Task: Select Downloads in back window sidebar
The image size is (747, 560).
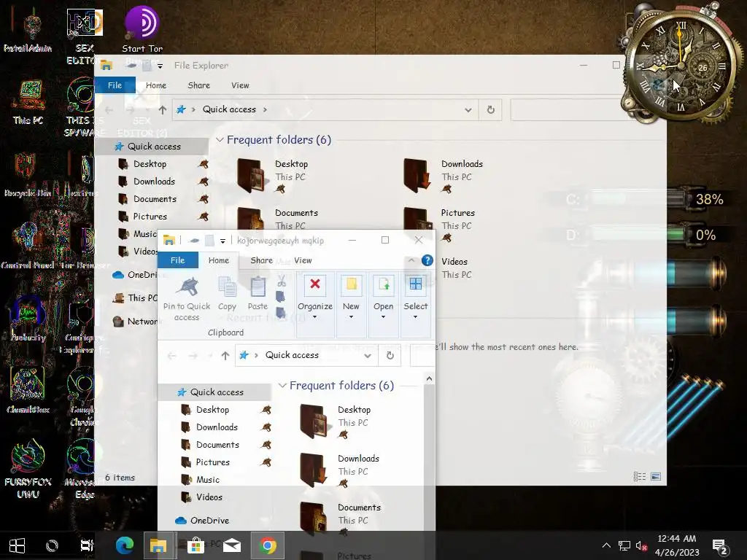Action: [154, 182]
